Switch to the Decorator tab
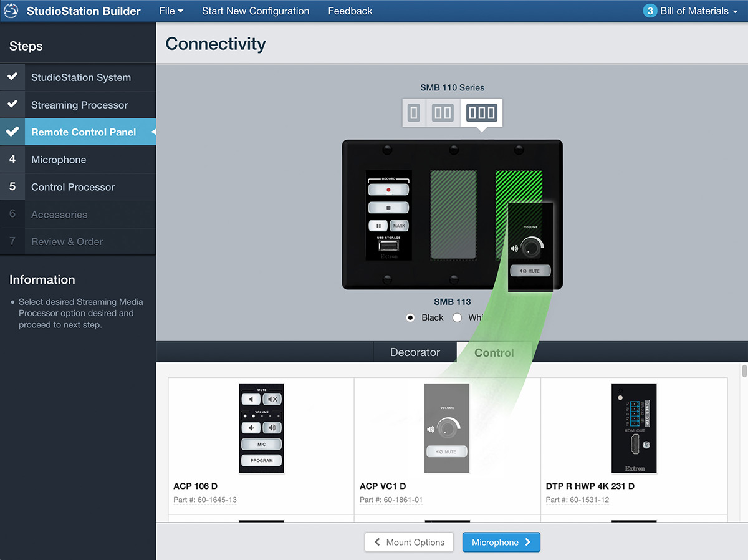This screenshot has height=560, width=748. [415, 352]
